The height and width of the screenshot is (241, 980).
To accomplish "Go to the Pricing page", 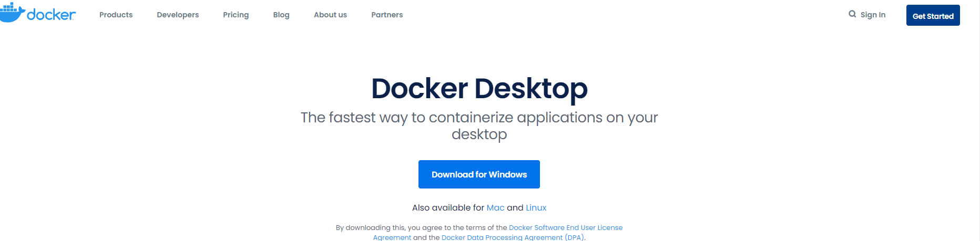I will (x=236, y=15).
